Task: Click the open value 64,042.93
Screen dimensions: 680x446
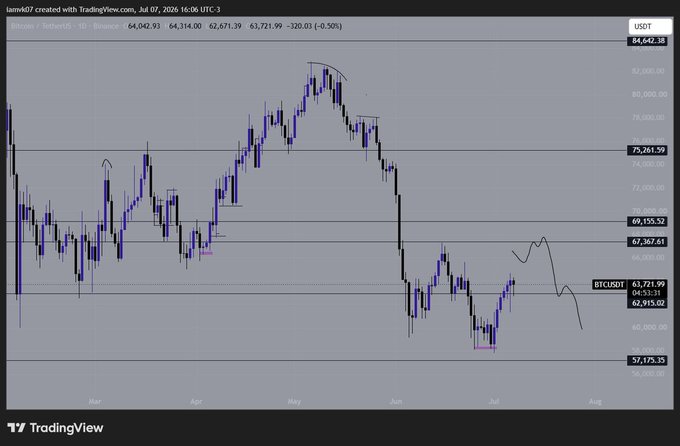Action: point(144,26)
